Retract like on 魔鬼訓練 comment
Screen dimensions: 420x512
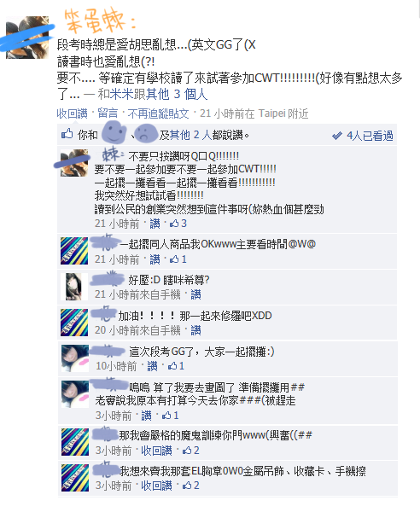(156, 451)
